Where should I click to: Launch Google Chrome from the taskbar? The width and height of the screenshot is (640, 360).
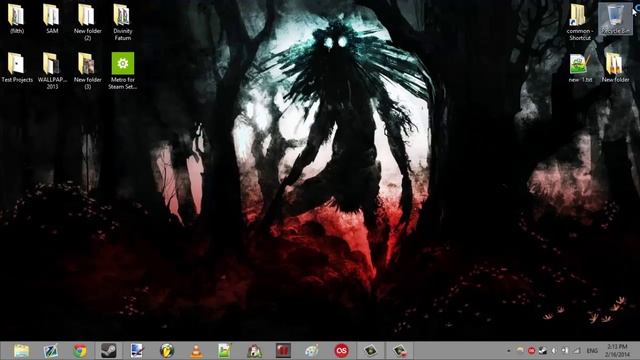tap(80, 351)
